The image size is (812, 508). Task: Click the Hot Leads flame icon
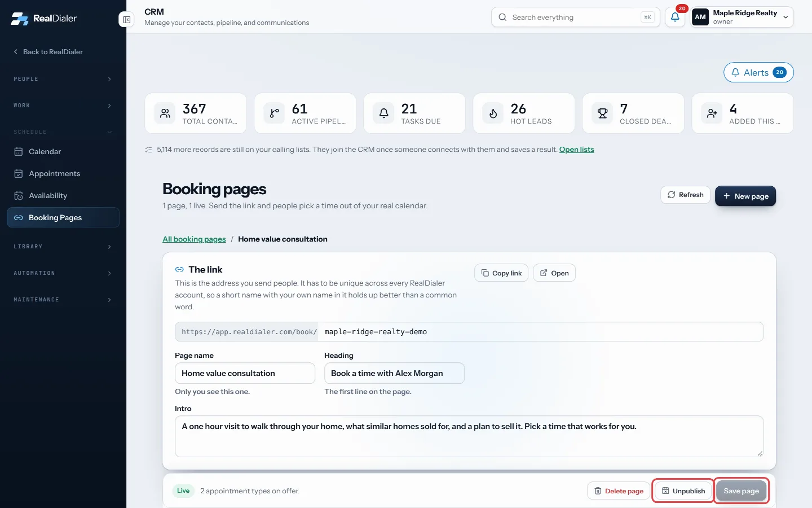coord(493,113)
